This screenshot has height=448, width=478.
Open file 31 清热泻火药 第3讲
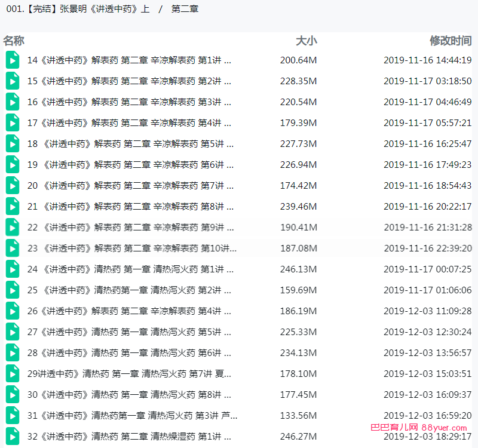[x=132, y=416]
